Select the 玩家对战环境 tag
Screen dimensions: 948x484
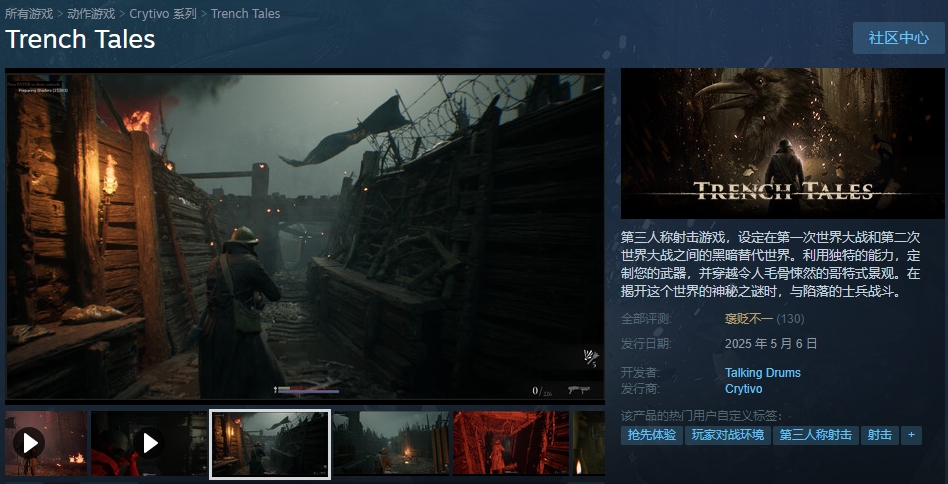[x=728, y=435]
